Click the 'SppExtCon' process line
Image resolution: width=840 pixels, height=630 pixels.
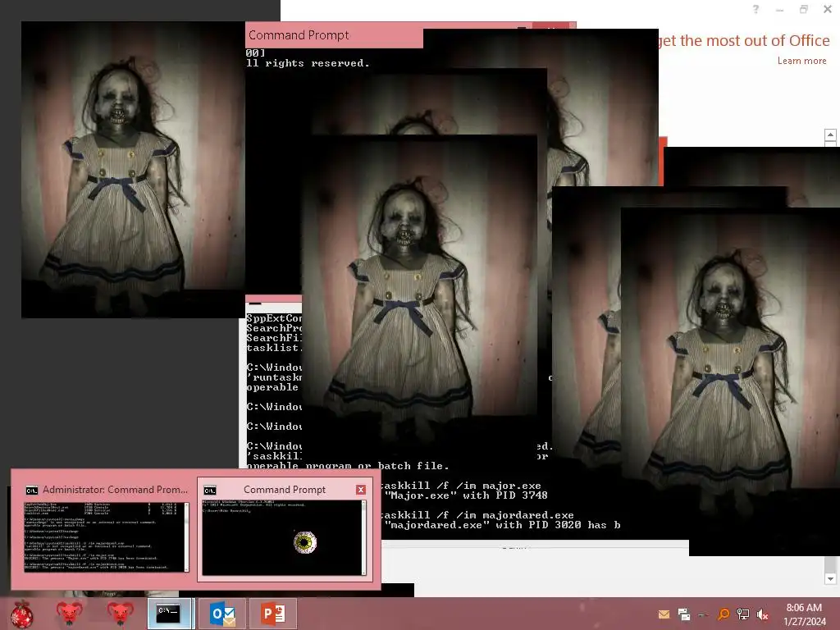pyautogui.click(x=274, y=318)
